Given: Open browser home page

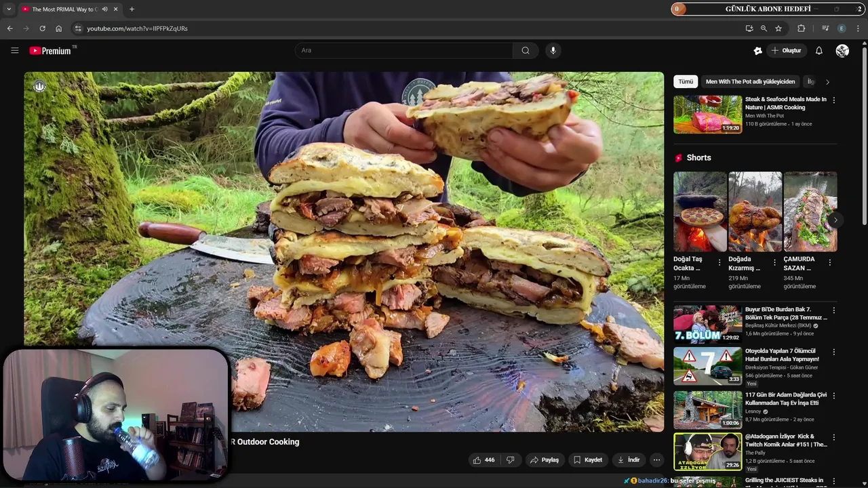Looking at the screenshot, I should [58, 28].
